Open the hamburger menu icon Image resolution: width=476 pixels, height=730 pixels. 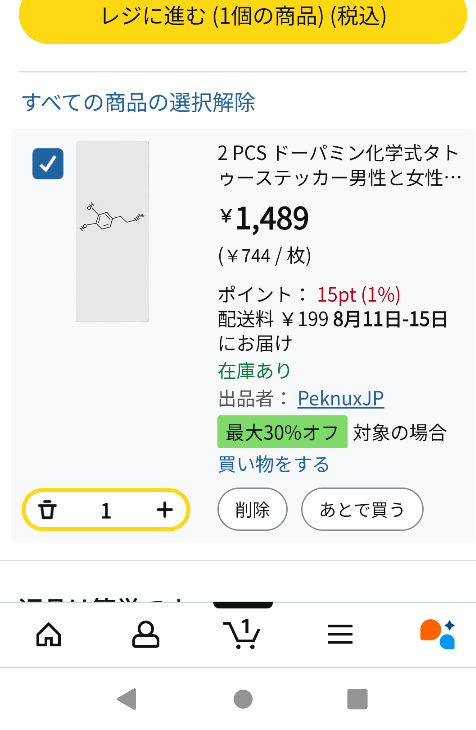340,635
